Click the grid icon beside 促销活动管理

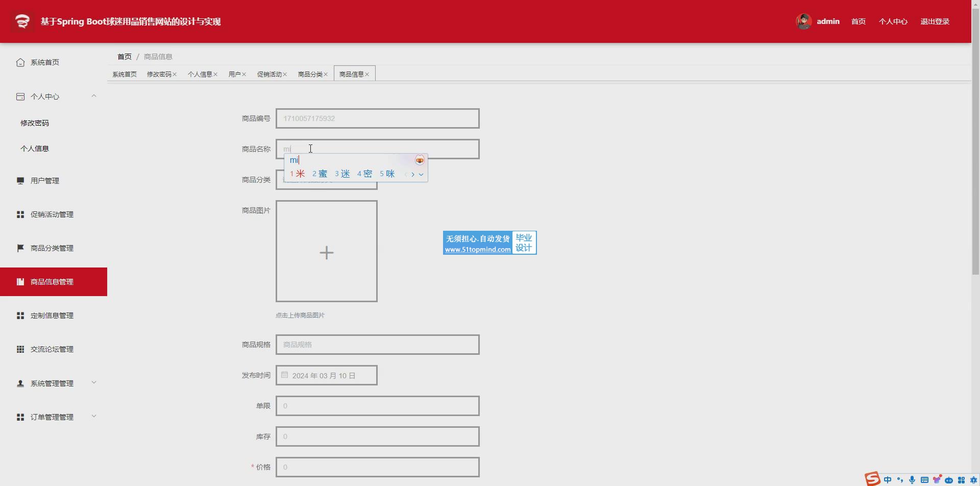tap(20, 214)
